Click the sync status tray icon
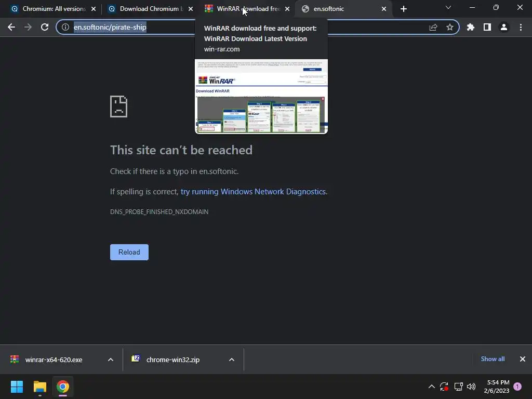This screenshot has height=399, width=532. pos(444,387)
